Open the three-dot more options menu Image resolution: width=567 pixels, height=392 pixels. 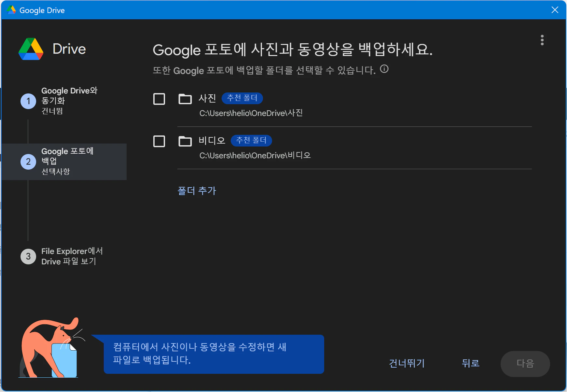point(542,40)
